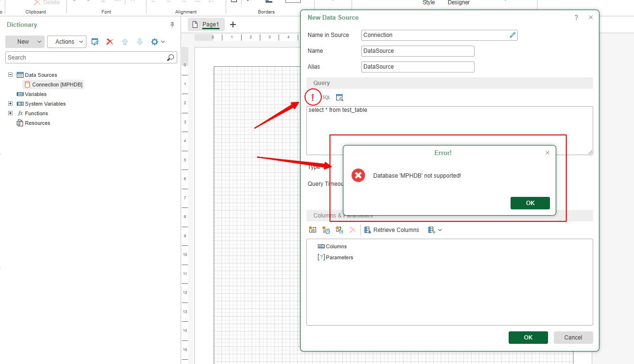634x364 pixels.
Task: Click the pin icon of Dictionary panel
Action: coord(172,24)
